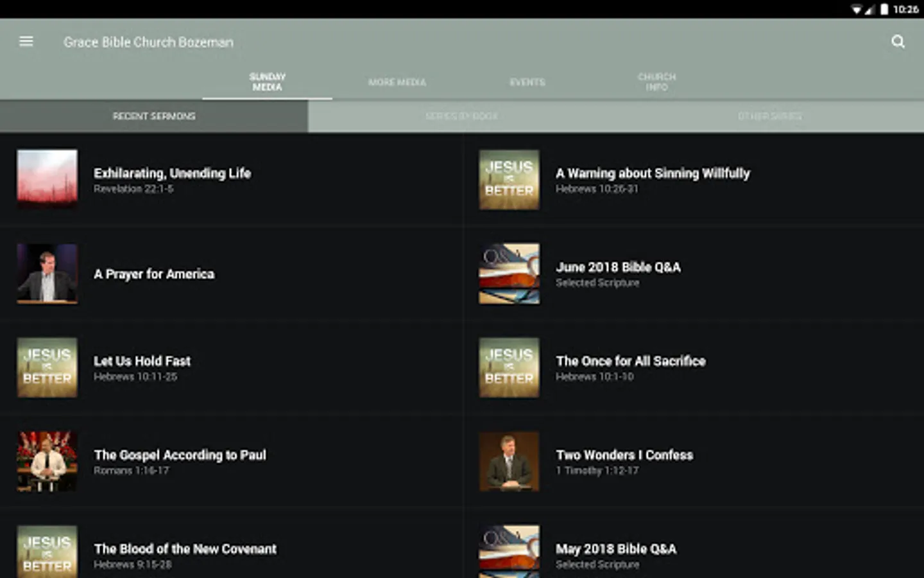Tap A Warning about Sinning Willfully thumbnail
Screen dimensions: 924x578
click(509, 179)
